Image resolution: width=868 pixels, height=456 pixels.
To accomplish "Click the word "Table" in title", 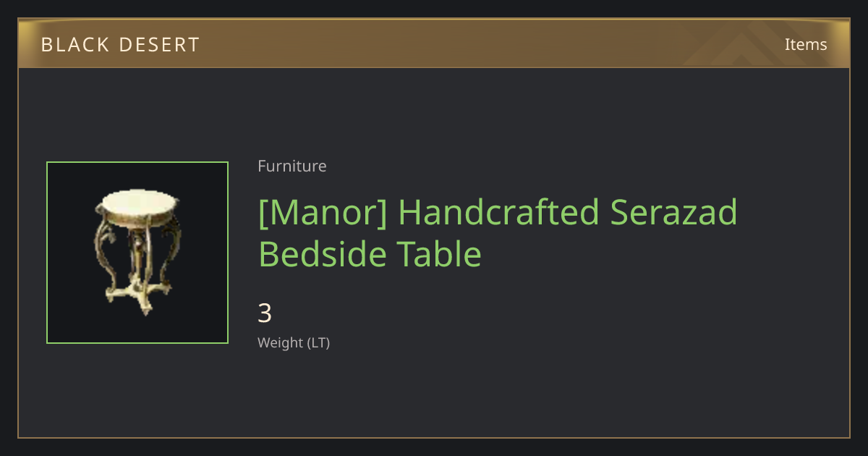I will pyautogui.click(x=438, y=254).
